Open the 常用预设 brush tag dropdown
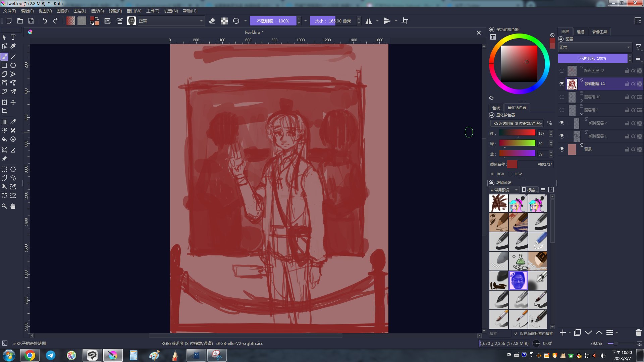The width and height of the screenshot is (644, 362). [x=504, y=190]
